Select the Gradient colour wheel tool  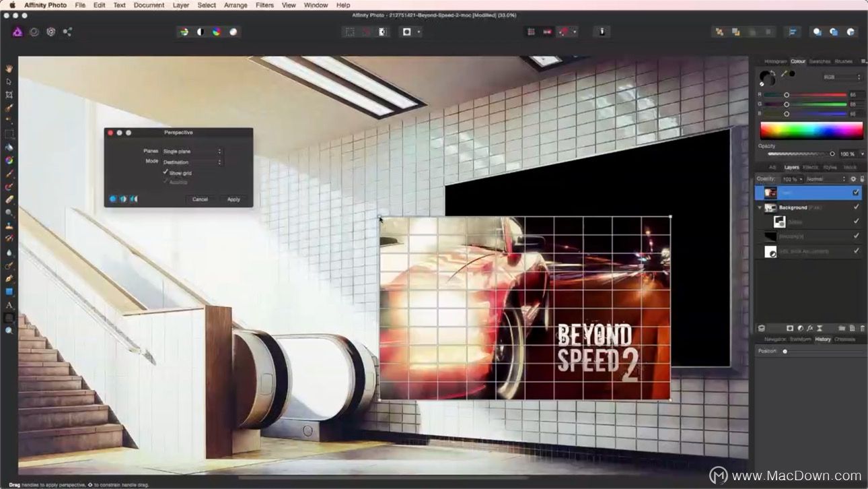coord(9,160)
